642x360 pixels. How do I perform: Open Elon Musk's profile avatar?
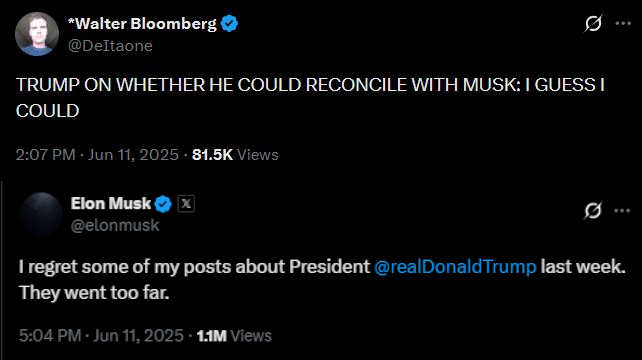(x=41, y=214)
